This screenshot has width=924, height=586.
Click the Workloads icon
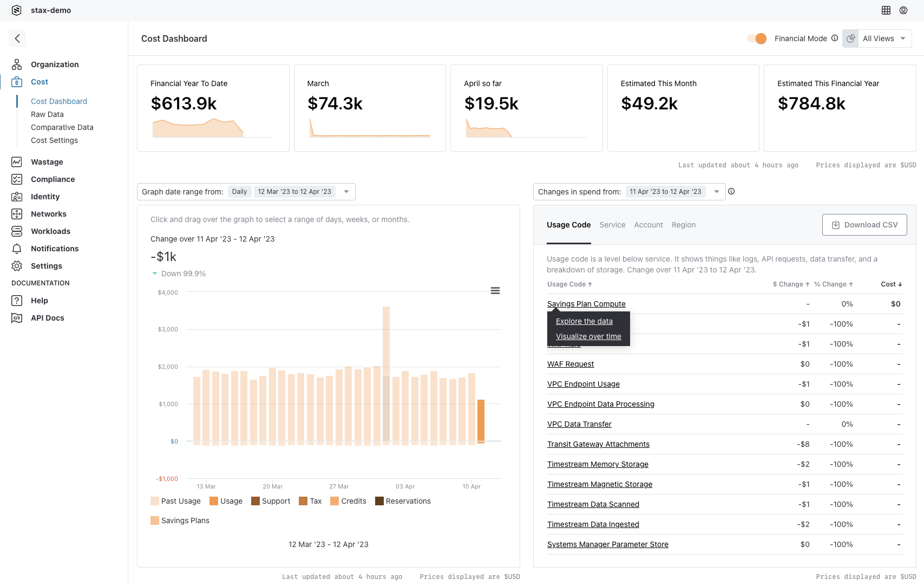click(17, 231)
